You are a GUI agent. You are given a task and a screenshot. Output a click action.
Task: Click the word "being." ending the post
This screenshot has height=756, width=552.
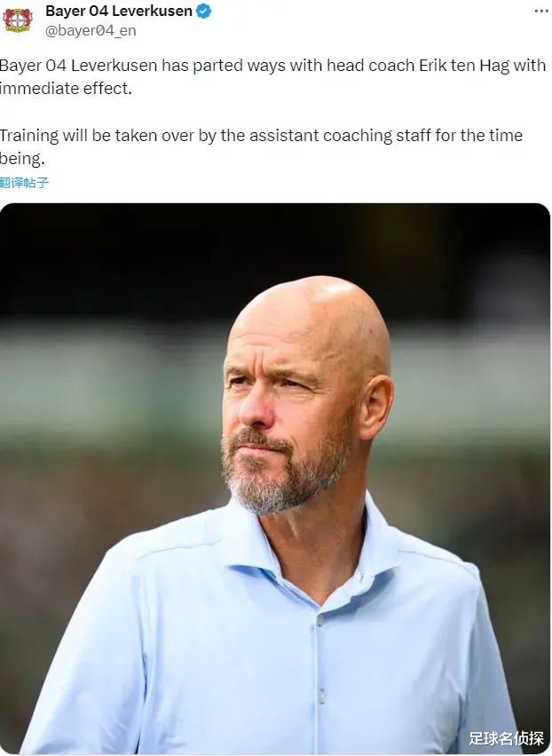click(x=22, y=159)
